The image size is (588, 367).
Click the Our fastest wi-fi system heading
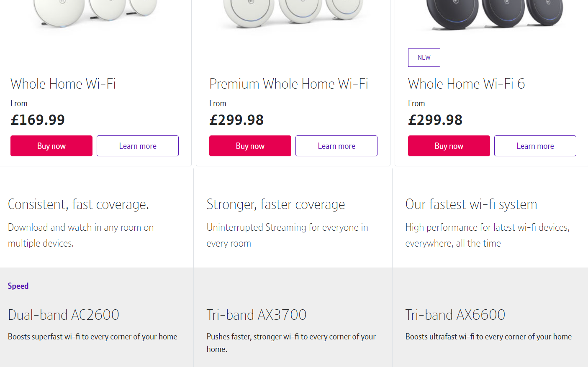(471, 204)
